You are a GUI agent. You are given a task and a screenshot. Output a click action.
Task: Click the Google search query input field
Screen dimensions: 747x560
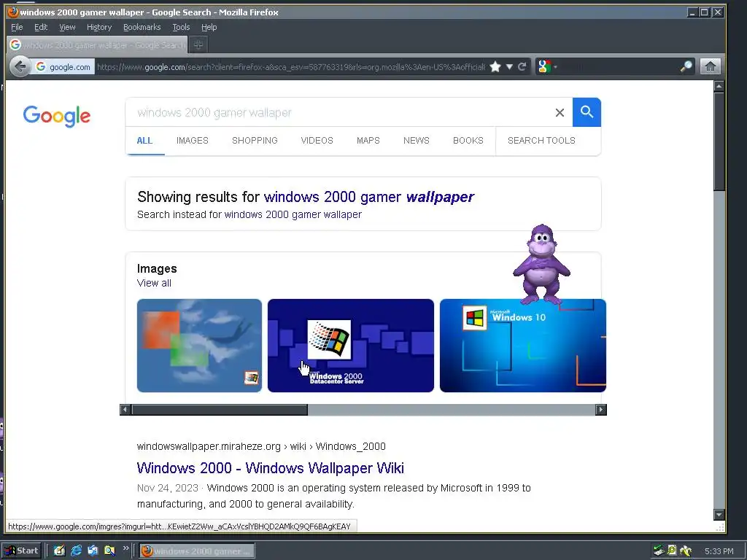tap(338, 112)
